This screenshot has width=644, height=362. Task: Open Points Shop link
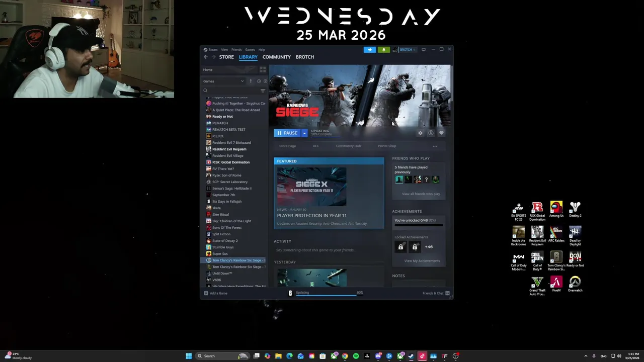coord(387,146)
